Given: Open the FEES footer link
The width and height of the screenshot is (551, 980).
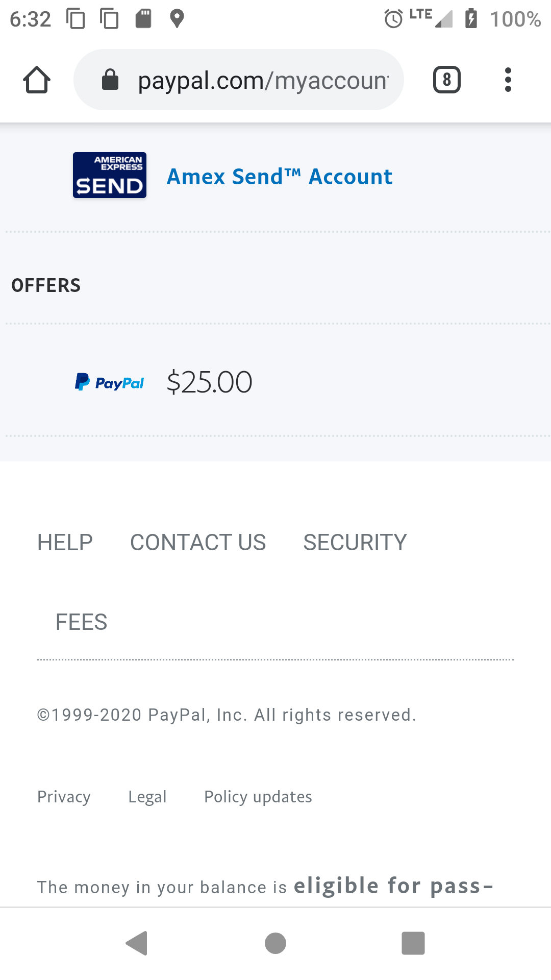Looking at the screenshot, I should pyautogui.click(x=82, y=622).
